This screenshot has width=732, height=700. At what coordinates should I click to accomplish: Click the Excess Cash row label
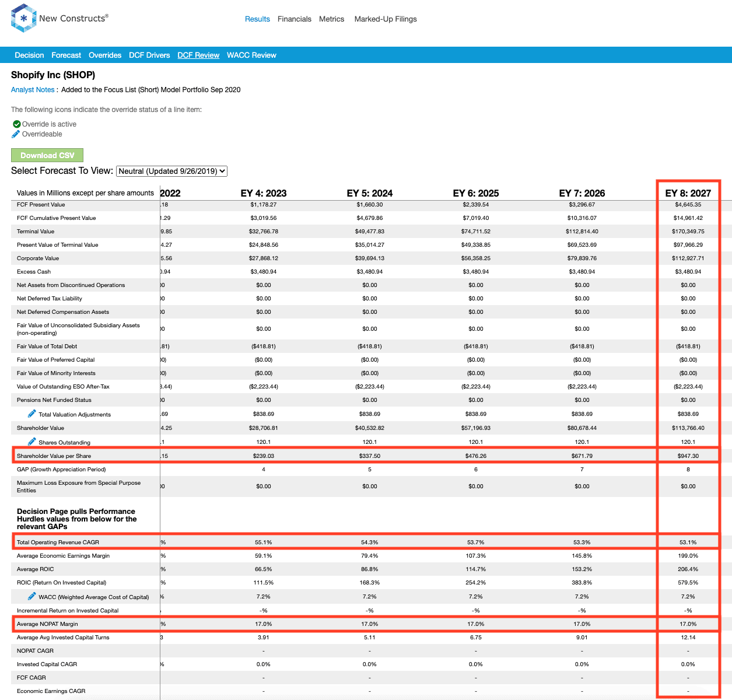pos(34,272)
